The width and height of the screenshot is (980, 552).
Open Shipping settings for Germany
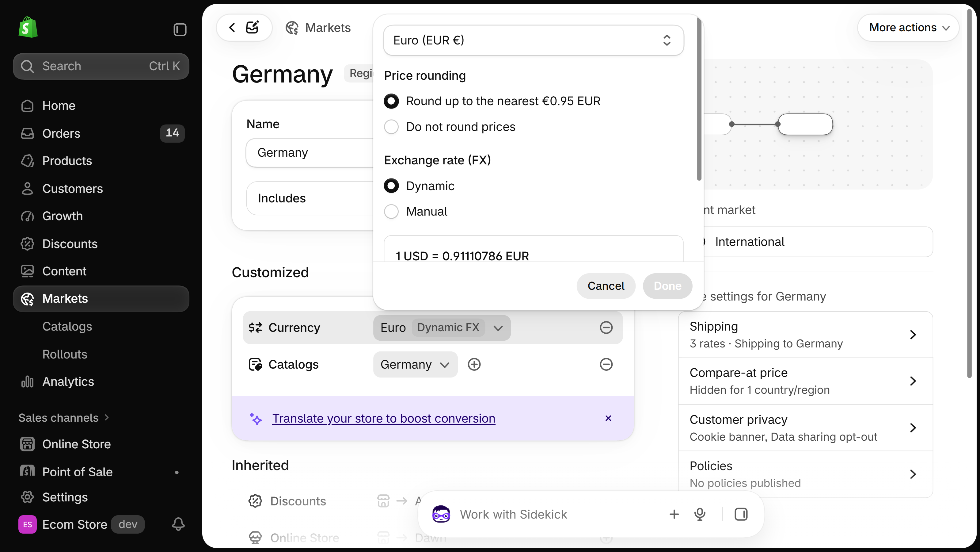click(805, 335)
